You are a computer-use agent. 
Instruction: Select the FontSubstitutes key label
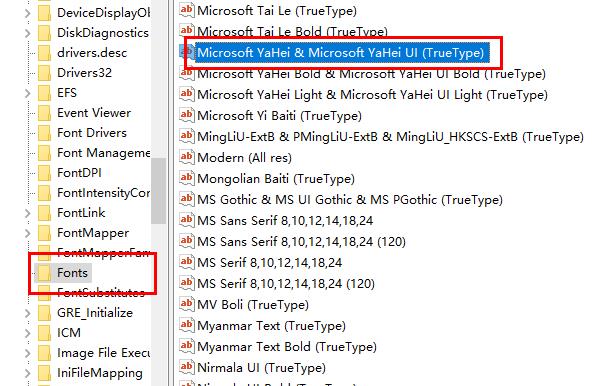(x=101, y=293)
